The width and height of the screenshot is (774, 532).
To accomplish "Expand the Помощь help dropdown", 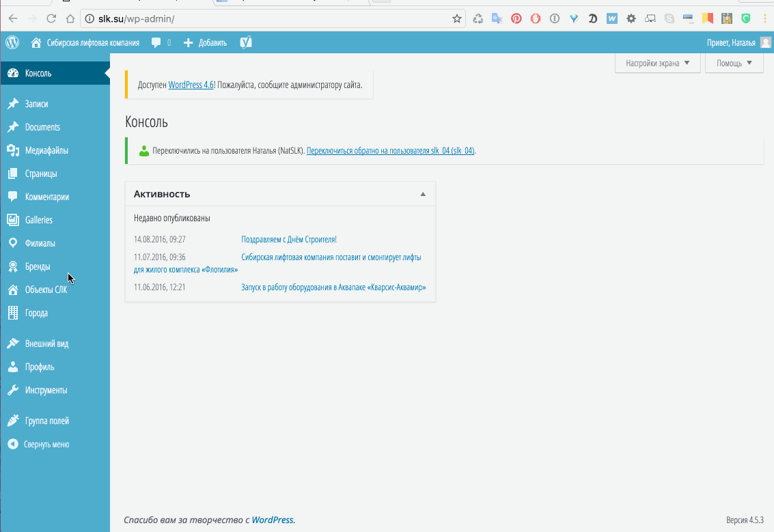I will click(x=734, y=63).
